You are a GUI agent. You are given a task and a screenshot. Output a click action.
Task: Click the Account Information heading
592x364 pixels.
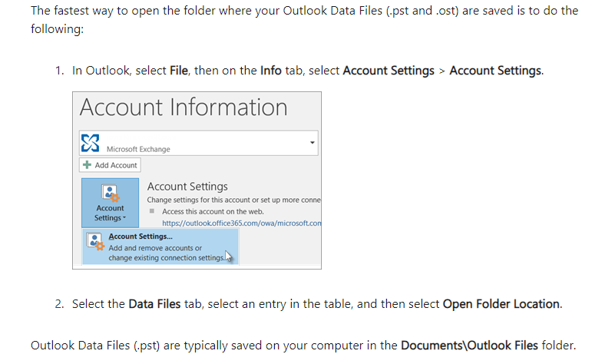click(184, 108)
